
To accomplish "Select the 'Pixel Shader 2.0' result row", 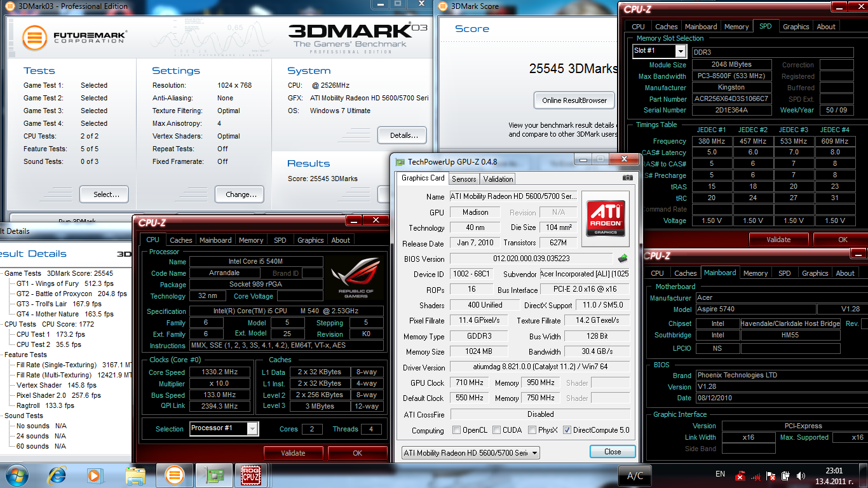I will pyautogui.click(x=58, y=395).
